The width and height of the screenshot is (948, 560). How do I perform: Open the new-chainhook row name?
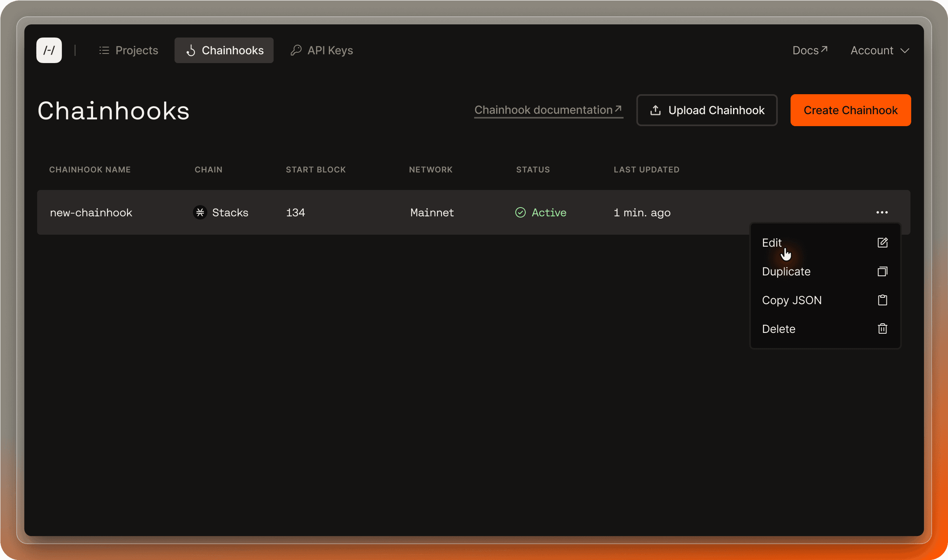point(91,212)
